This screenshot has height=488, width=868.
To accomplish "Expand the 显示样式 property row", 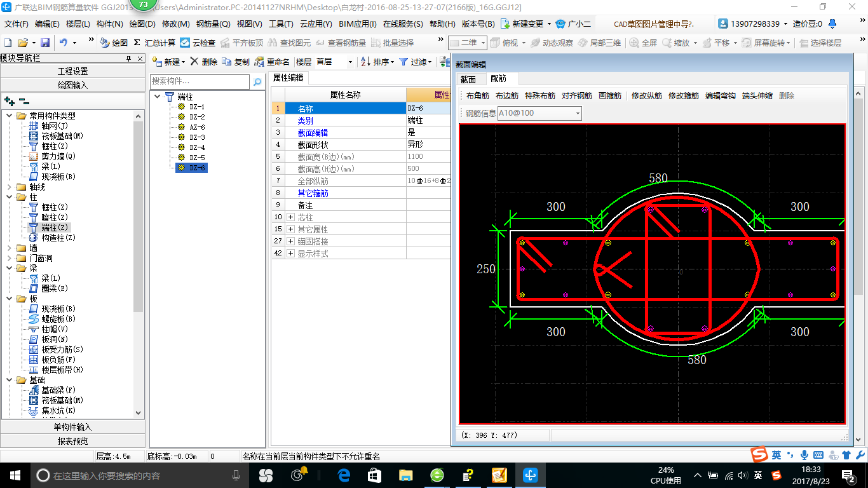I will click(290, 254).
